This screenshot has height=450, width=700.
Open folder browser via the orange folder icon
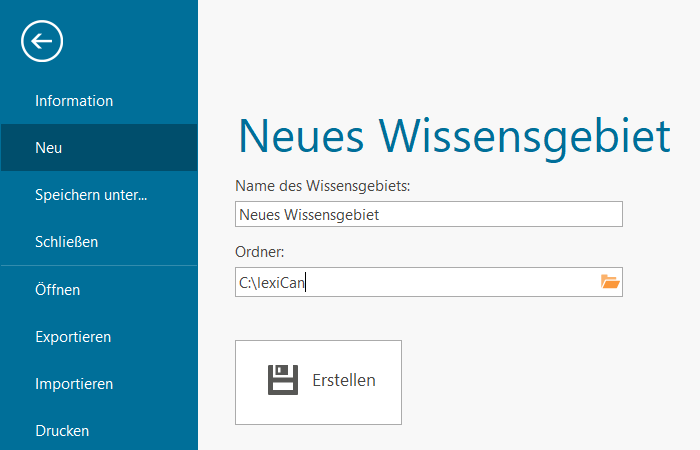610,282
